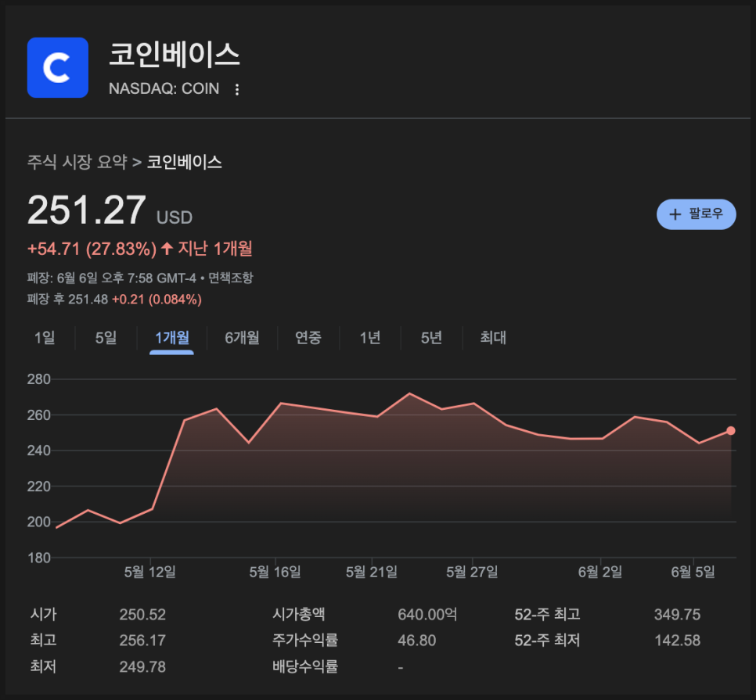Click the 시가총액 value 640.00억
Viewport: 756px width, 700px height.
click(427, 615)
